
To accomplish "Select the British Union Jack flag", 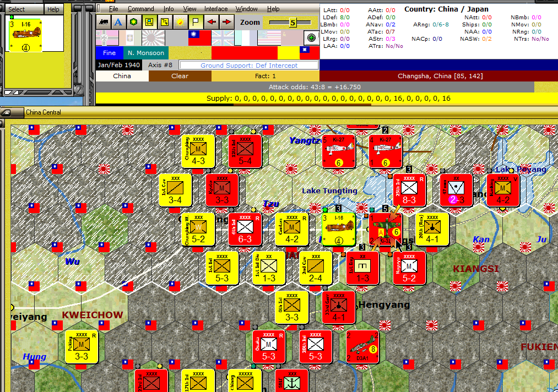I will (223, 37).
